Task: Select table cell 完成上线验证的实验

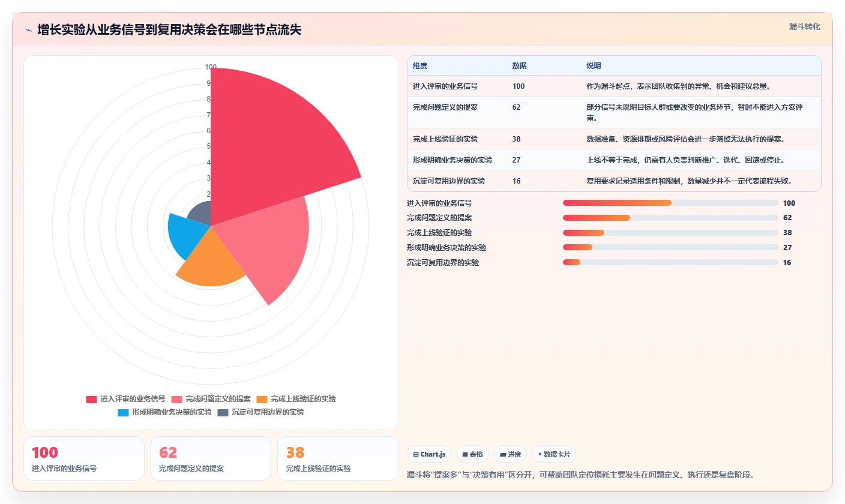Action: coord(445,139)
